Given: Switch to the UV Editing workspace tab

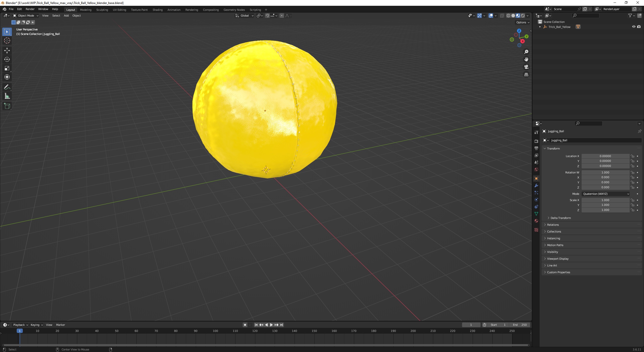Looking at the screenshot, I should point(119,10).
